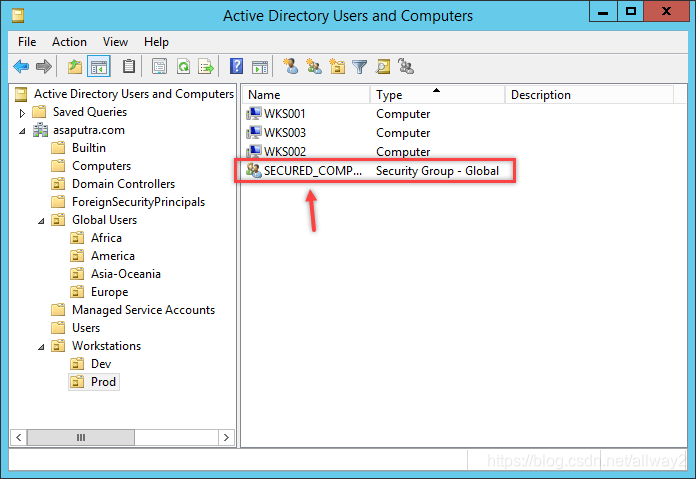
Task: Create a new organizational unit icon
Action: tap(337, 67)
